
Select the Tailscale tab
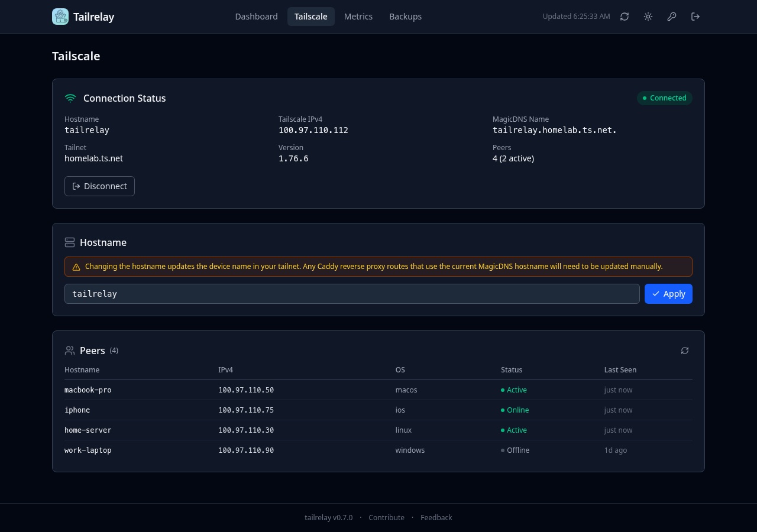pos(310,17)
